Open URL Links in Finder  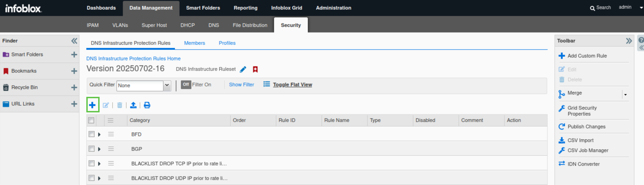(x=23, y=104)
